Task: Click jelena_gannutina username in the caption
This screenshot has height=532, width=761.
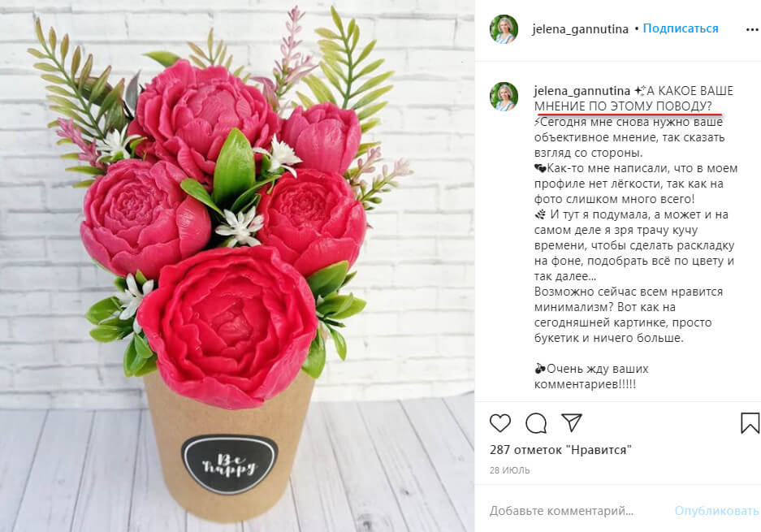Action: 582,91
